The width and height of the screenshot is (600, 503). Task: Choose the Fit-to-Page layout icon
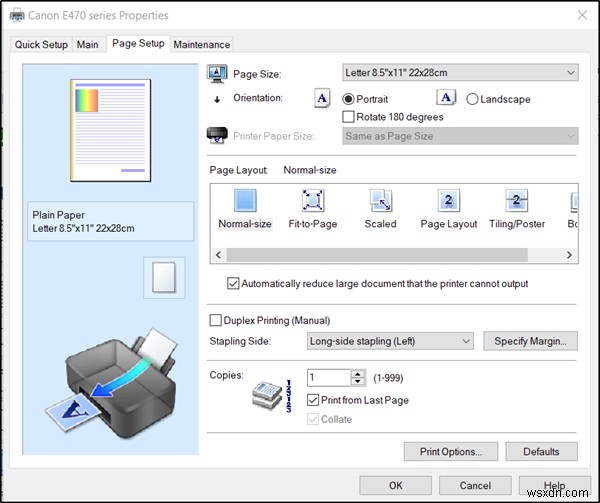coord(313,200)
